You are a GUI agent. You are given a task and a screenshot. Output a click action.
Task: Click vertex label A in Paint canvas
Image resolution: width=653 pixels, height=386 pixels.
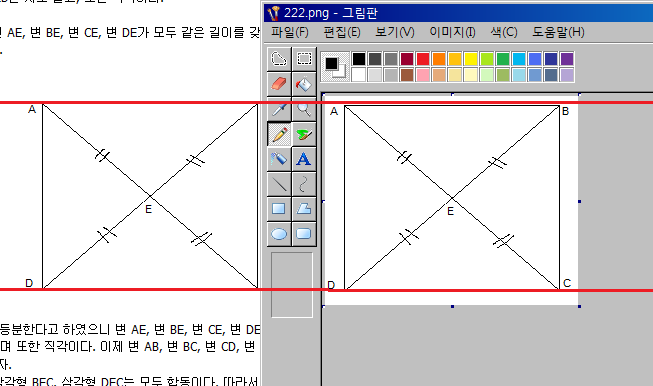point(334,111)
